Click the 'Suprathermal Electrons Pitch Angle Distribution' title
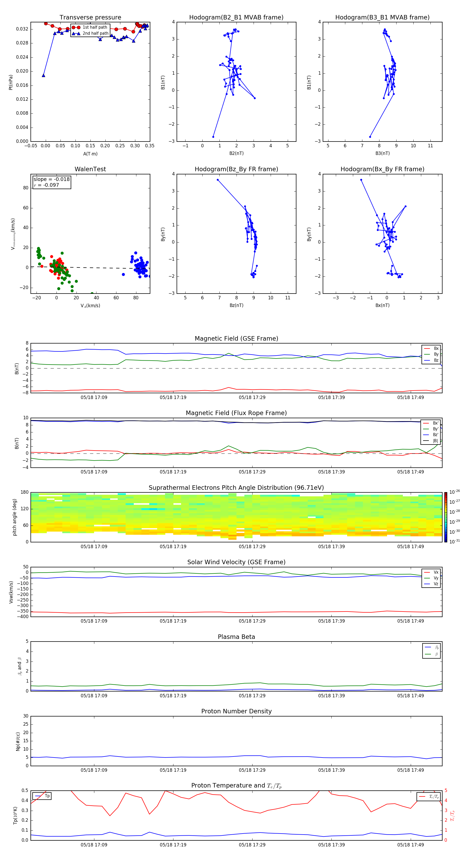 point(236,488)
